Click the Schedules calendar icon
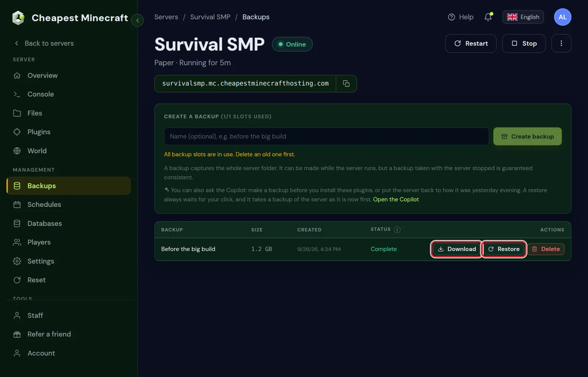588x377 pixels. click(17, 204)
